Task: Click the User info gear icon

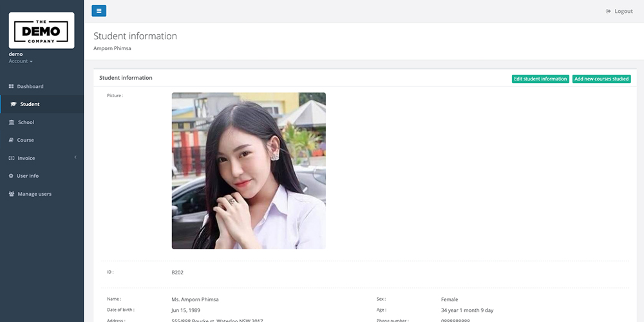Action: tap(11, 176)
